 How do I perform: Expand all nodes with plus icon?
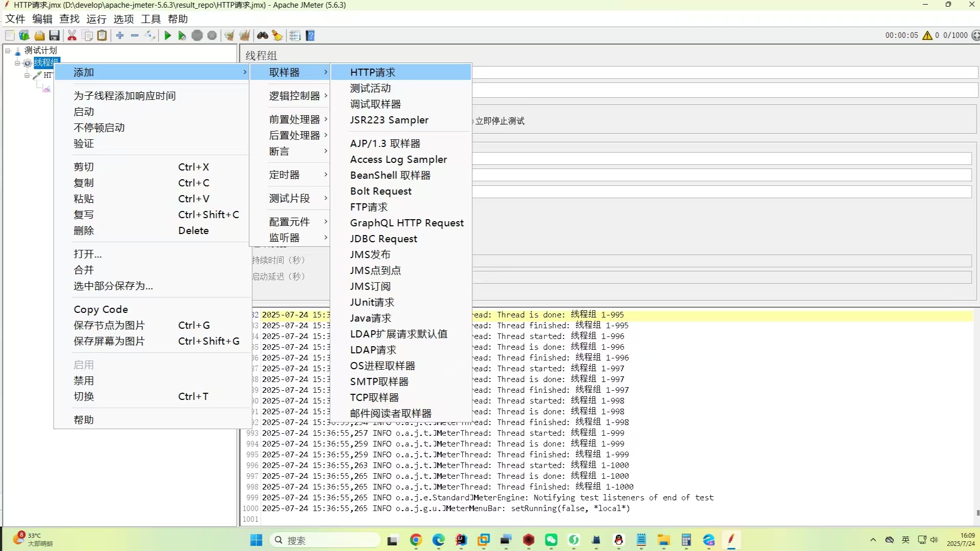pyautogui.click(x=120, y=35)
